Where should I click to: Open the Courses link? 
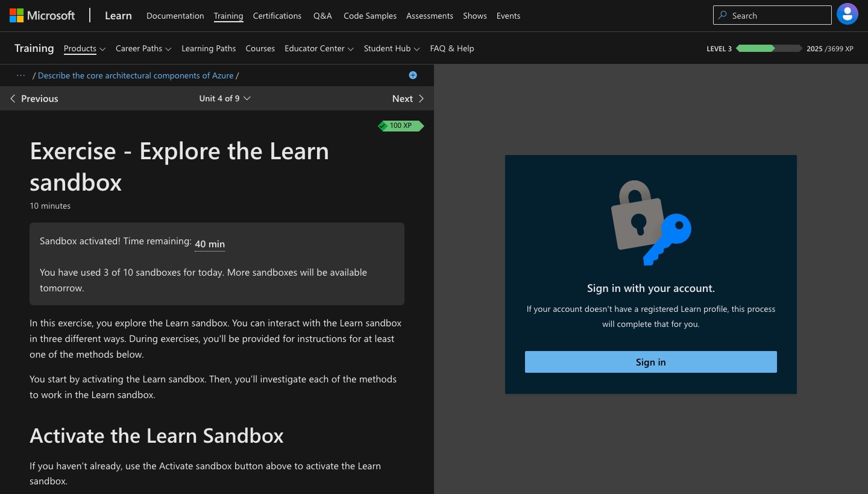260,48
